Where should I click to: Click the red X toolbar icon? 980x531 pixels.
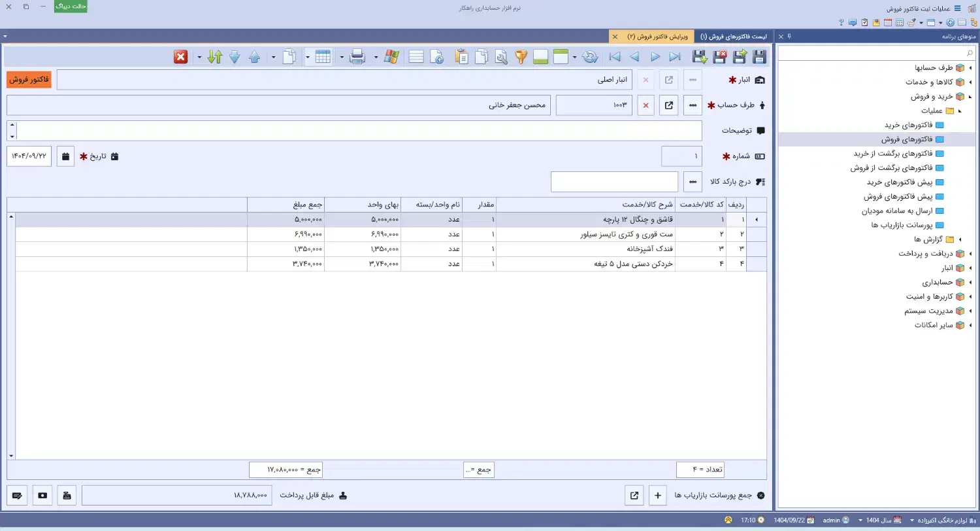pos(180,57)
